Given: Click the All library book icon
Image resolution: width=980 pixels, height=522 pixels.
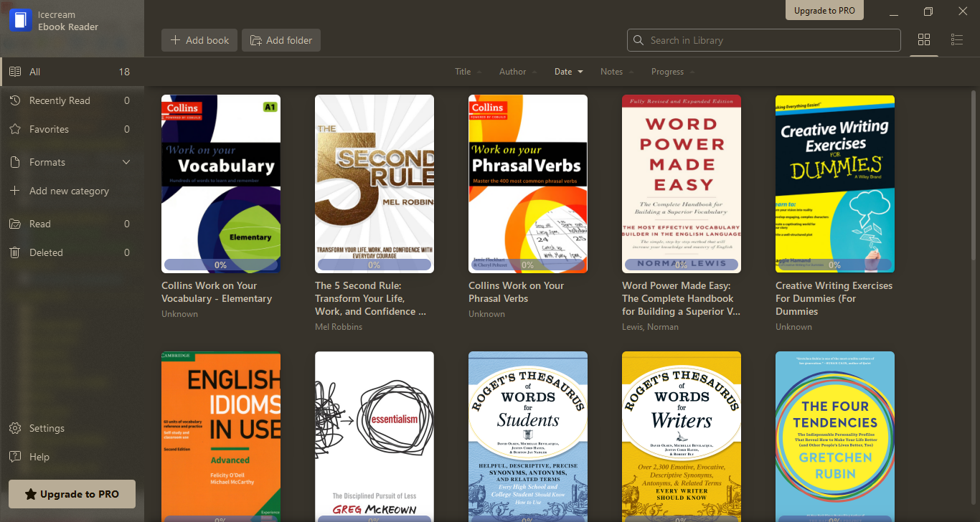Looking at the screenshot, I should pos(15,72).
